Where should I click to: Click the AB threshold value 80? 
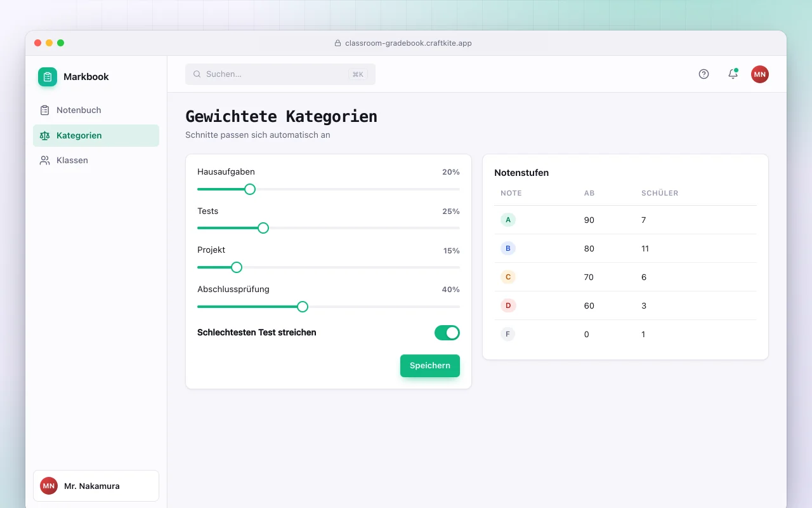(589, 249)
